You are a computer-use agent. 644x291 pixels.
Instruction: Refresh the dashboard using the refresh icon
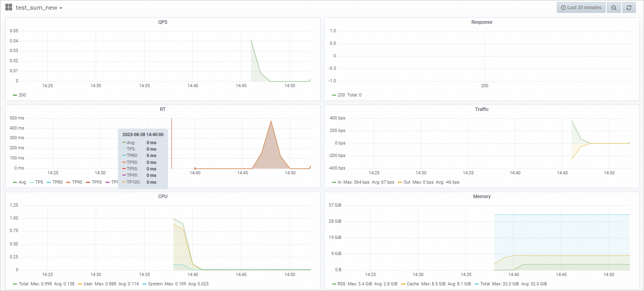pyautogui.click(x=629, y=8)
